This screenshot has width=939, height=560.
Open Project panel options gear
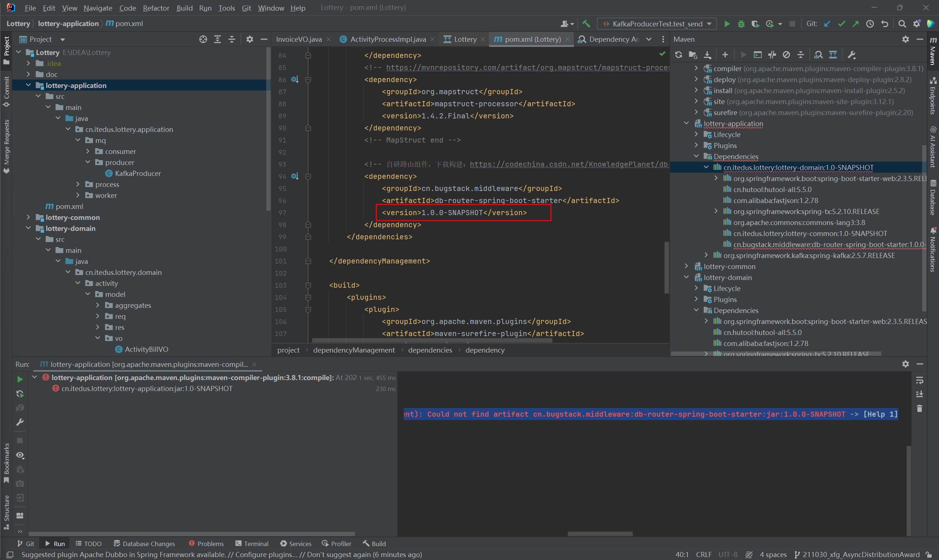[249, 39]
